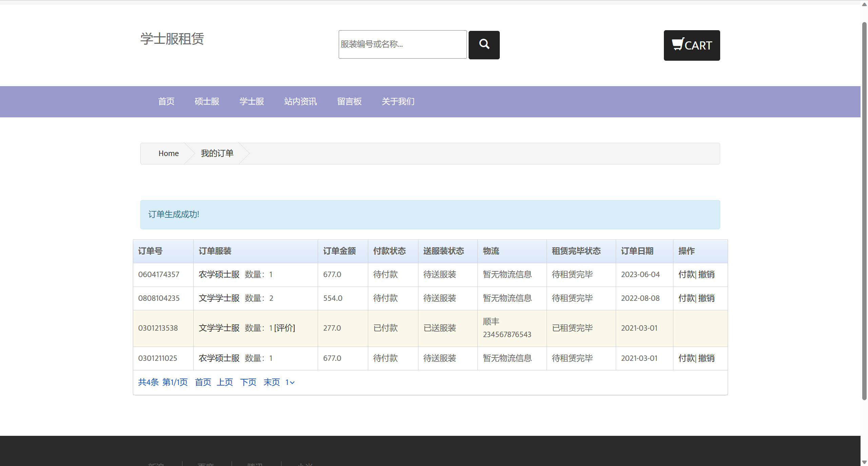Open the shopping CART button
868x466 pixels.
pos(692,45)
